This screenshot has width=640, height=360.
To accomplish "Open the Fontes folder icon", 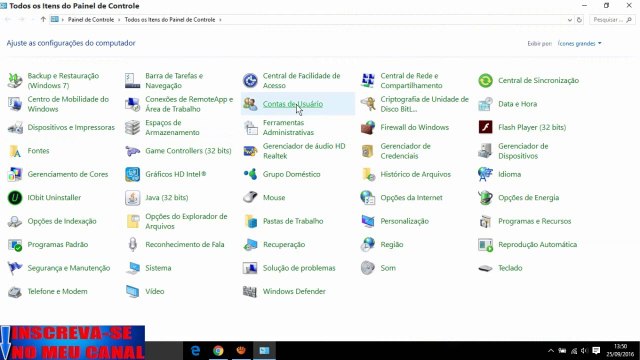I will pyautogui.click(x=15, y=151).
